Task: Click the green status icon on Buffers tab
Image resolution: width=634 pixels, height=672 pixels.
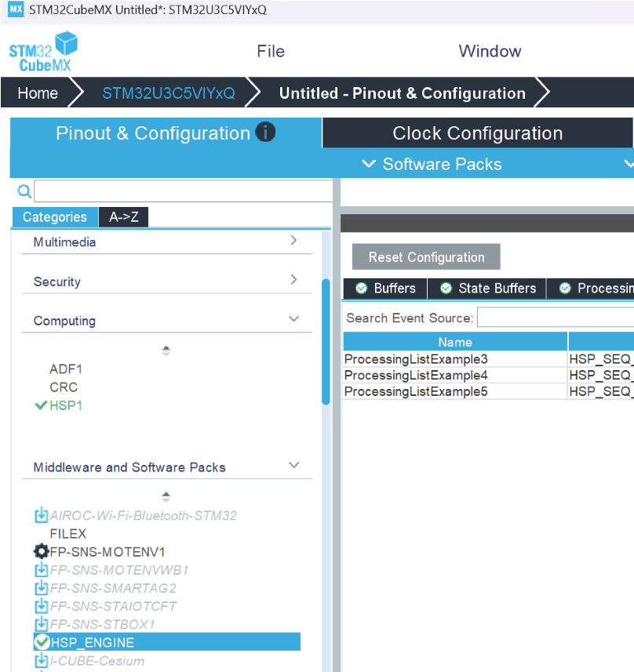Action: tap(362, 288)
